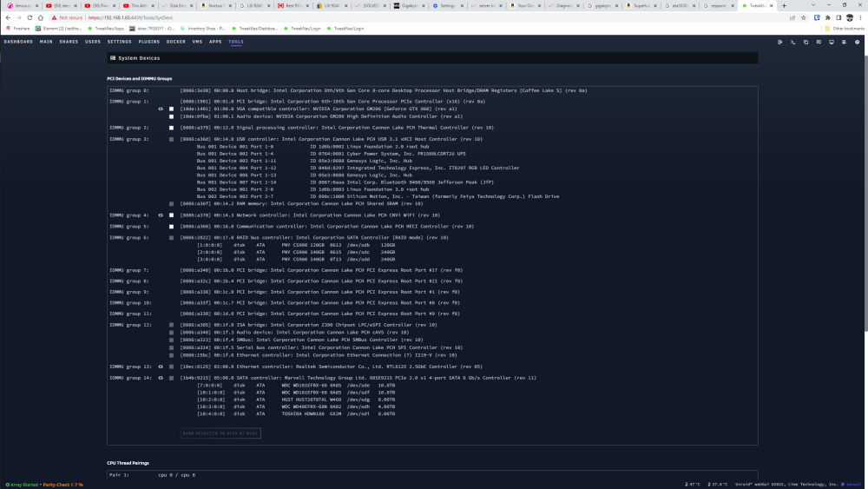This screenshot has height=489, width=868.
Task: Switch to the Gigabyte browser tab
Action: (409, 5)
